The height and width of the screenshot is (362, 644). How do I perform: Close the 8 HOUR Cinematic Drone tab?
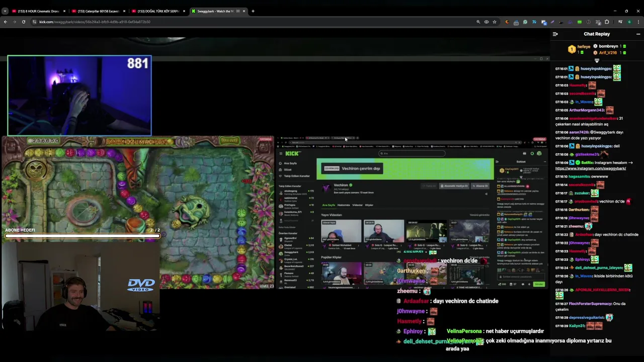(x=64, y=11)
